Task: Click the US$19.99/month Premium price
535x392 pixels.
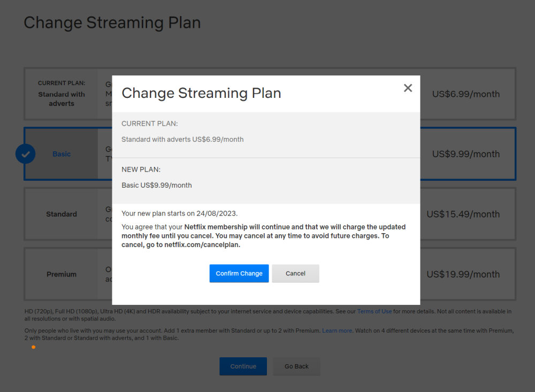Action: click(x=463, y=274)
